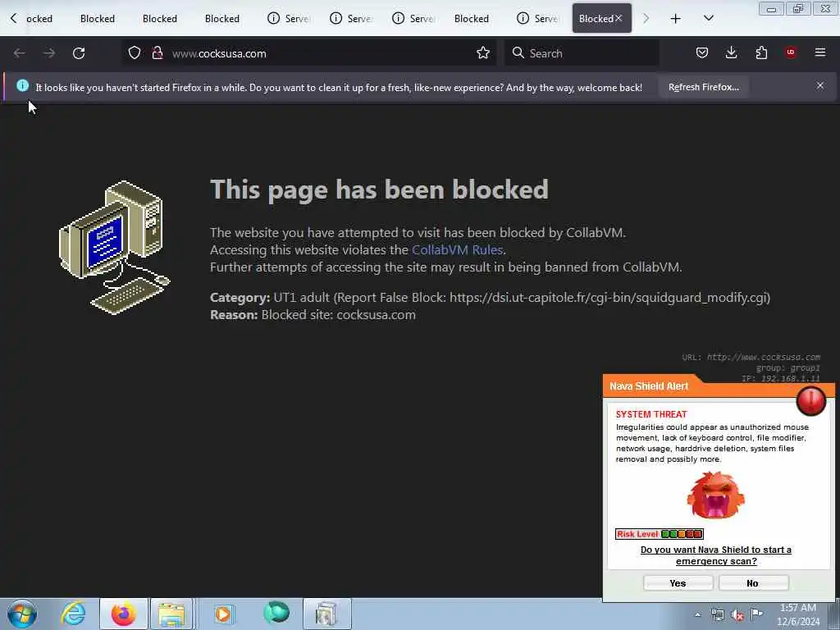Screen dimensions: 840x630
Task: Bookmark this page with the star icon
Action: (482, 53)
